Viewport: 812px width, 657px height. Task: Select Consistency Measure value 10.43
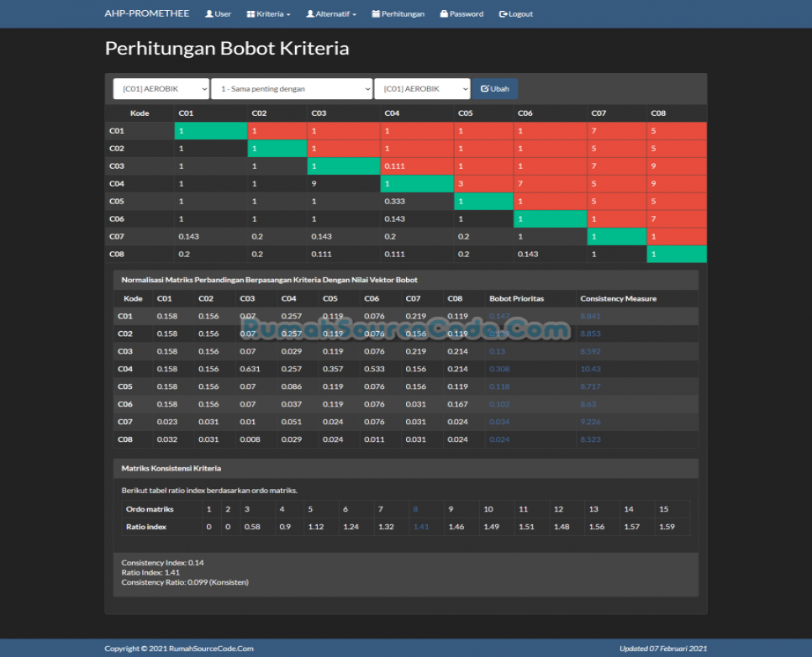click(x=590, y=369)
